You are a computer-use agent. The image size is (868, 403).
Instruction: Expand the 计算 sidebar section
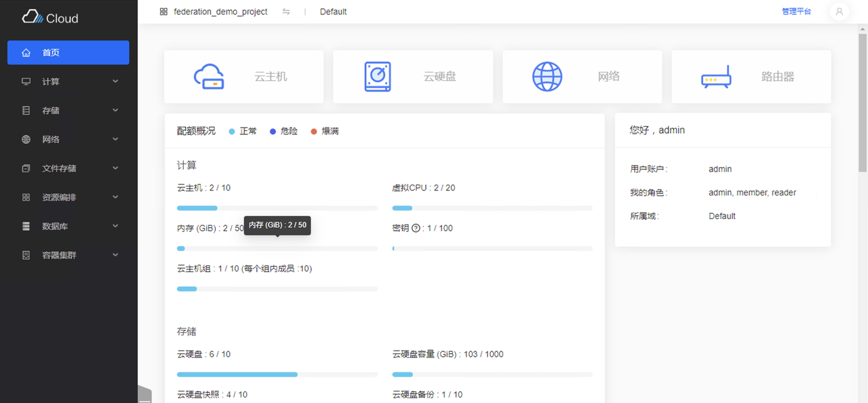68,81
